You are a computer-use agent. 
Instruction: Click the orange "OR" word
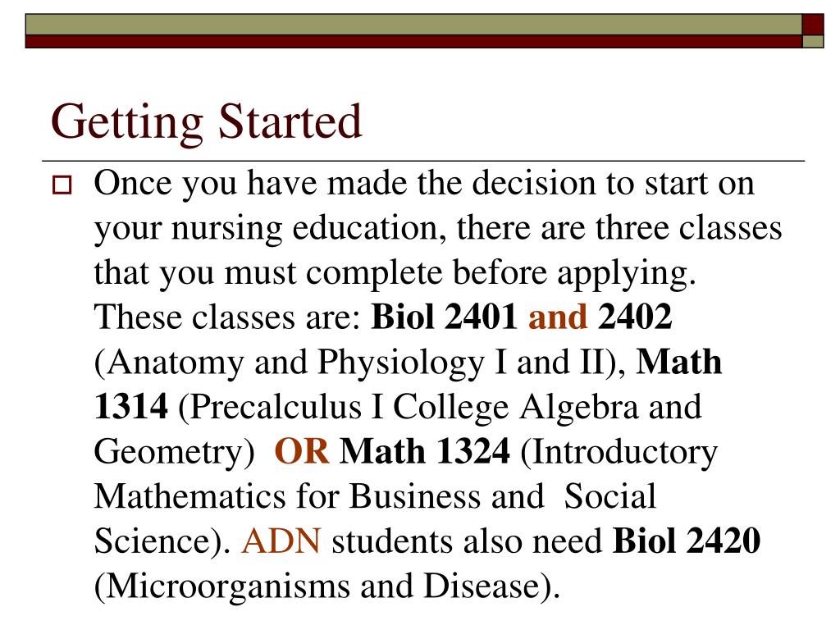302,451
